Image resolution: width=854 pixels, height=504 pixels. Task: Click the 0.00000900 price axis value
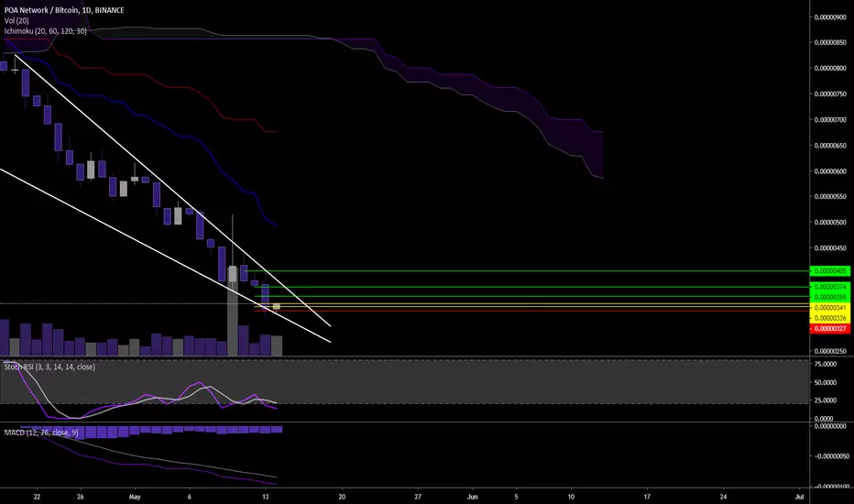pos(830,16)
